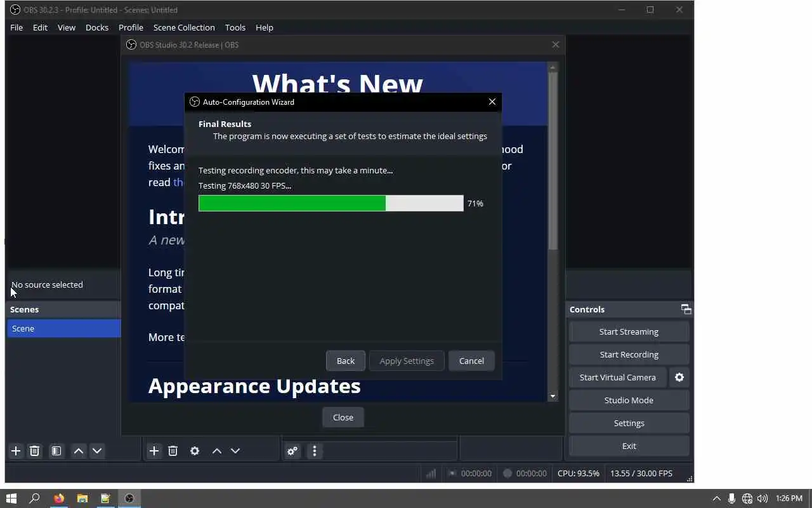Viewport: 812px width, 508px height.
Task: Click the CPU: 93.5% status text
Action: click(578, 473)
